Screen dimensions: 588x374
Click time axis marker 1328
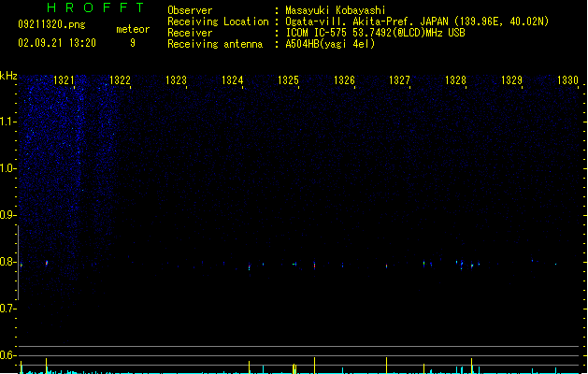pyautogui.click(x=455, y=80)
